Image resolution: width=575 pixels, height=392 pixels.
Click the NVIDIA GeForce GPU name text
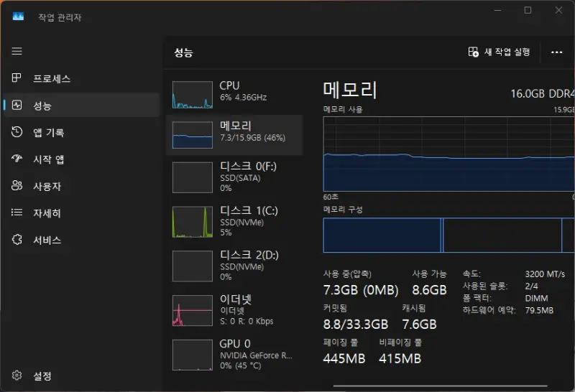tap(256, 355)
